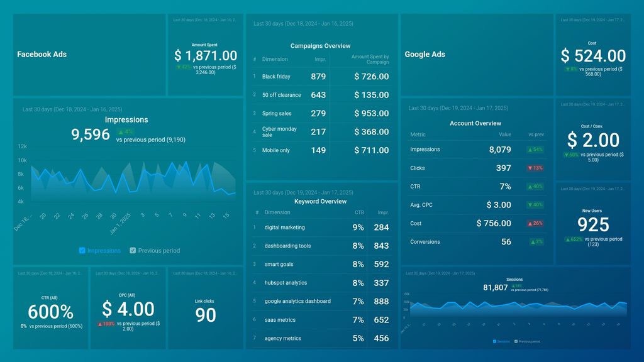Click the New Users value 925
Viewport: 644px width, 362px height.
[x=593, y=224]
